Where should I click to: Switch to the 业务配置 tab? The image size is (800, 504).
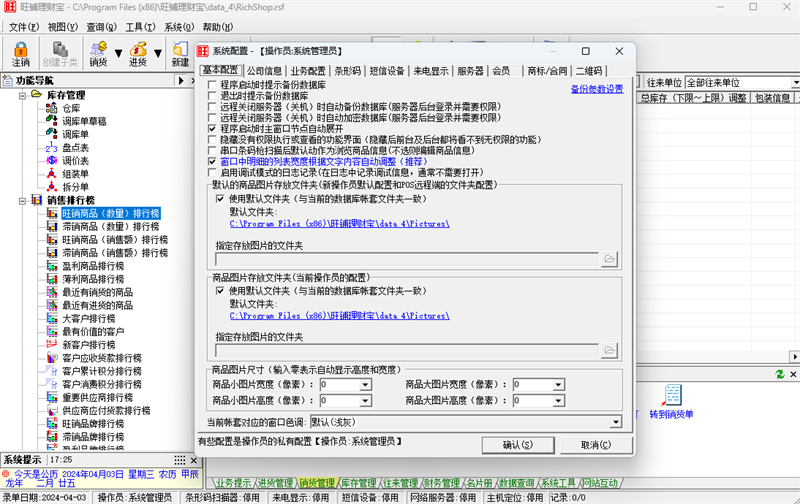308,71
